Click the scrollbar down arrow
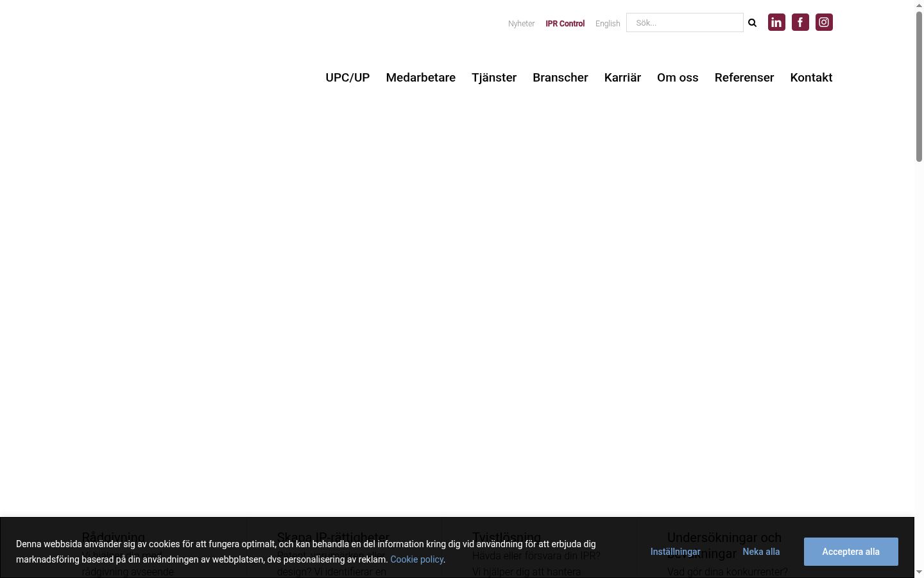Viewport: 924px width, 578px height. click(x=919, y=572)
